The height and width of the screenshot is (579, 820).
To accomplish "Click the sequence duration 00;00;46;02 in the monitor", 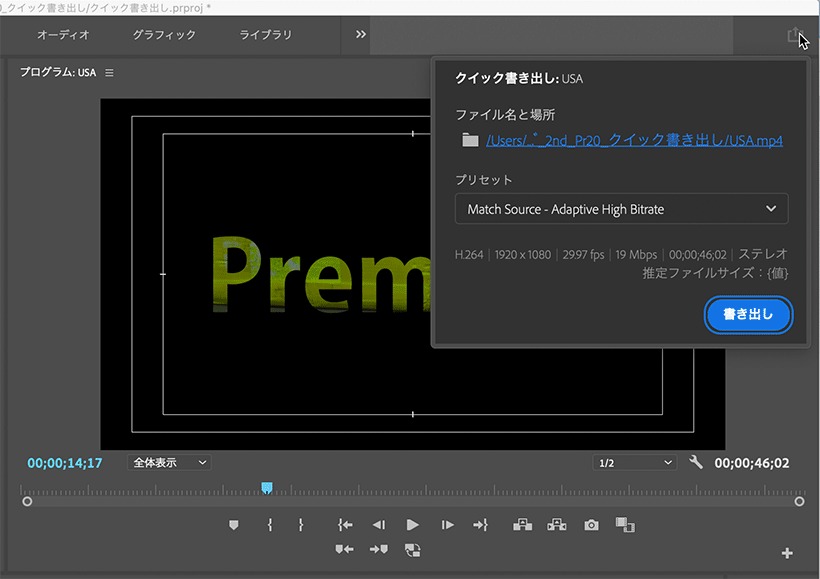I will pos(752,463).
